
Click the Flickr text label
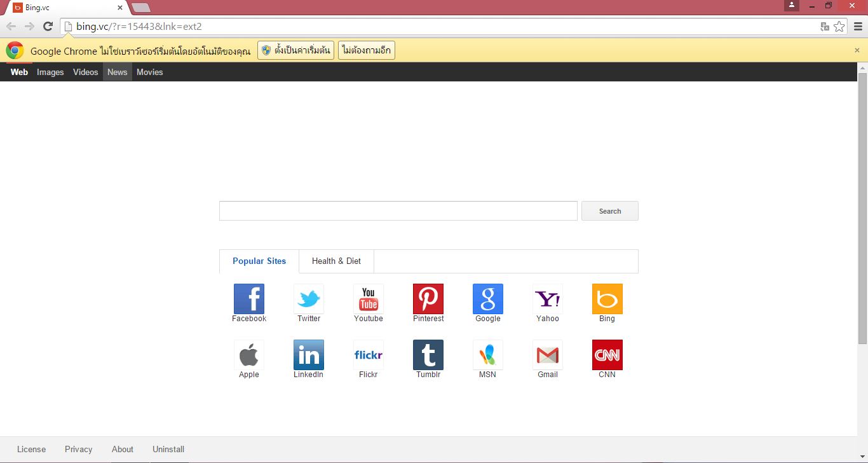point(369,375)
